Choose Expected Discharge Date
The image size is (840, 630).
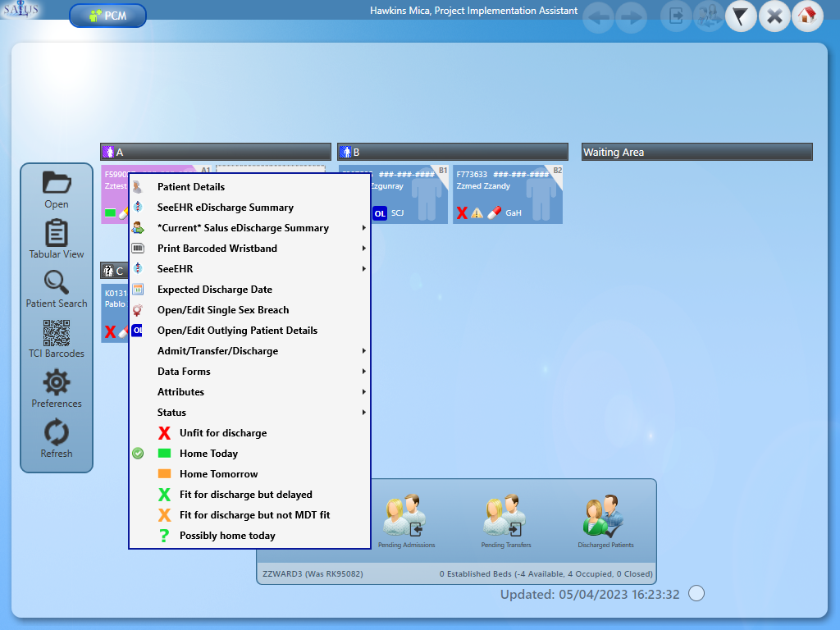[x=249, y=290]
